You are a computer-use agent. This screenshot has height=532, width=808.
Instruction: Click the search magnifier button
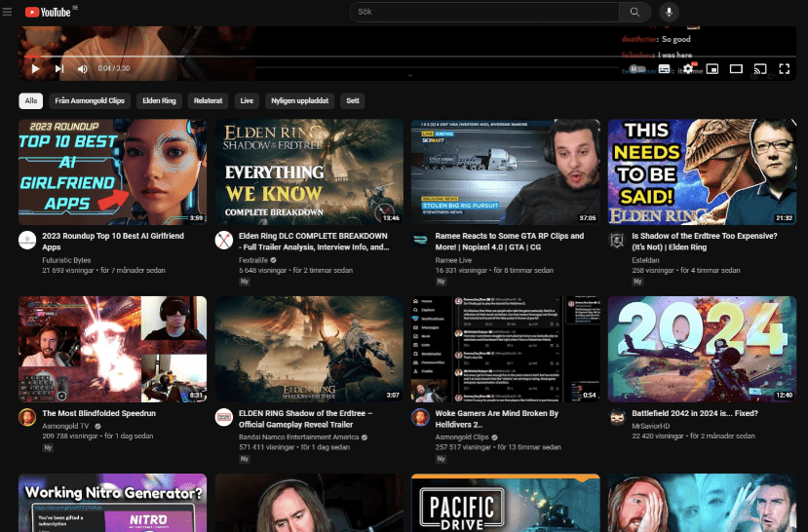click(635, 12)
